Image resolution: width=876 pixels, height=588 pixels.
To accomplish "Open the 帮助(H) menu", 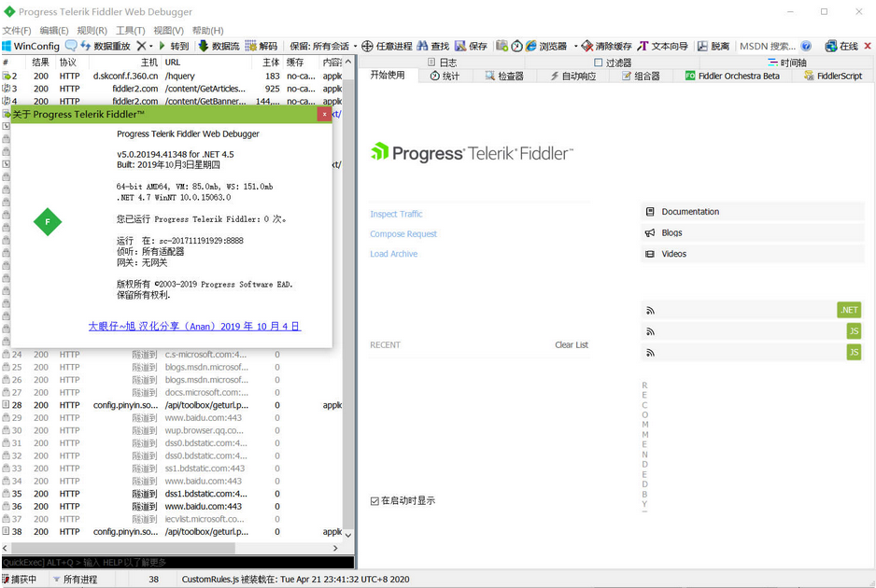I will click(208, 30).
